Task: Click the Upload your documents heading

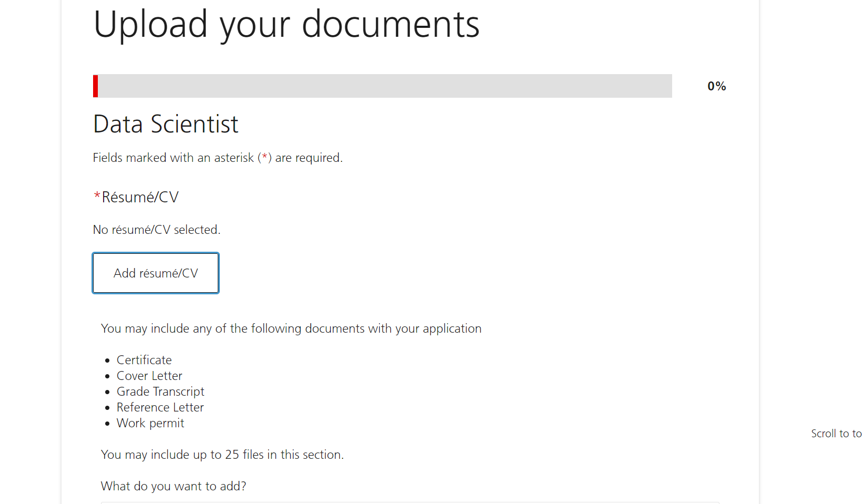Action: (x=286, y=24)
